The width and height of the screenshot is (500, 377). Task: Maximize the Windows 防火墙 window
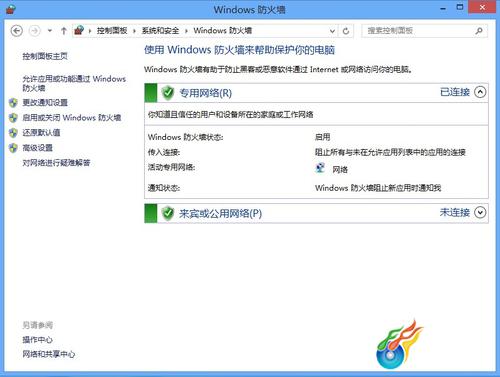tap(460, 7)
